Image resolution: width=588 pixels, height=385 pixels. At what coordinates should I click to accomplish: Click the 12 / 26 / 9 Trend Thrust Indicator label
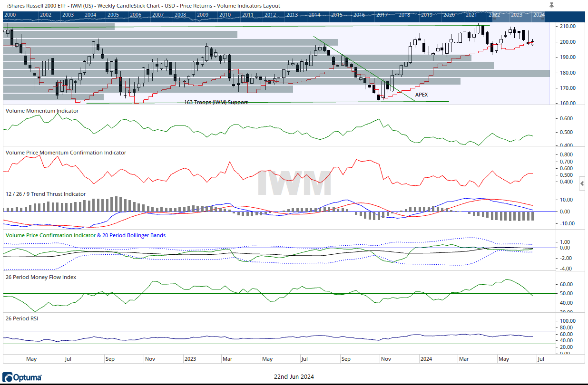coord(46,194)
